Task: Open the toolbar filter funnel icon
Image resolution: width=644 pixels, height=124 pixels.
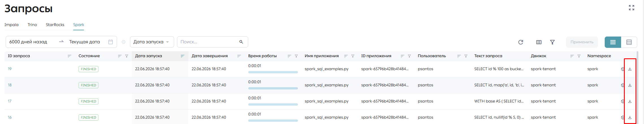Action: pyautogui.click(x=552, y=42)
